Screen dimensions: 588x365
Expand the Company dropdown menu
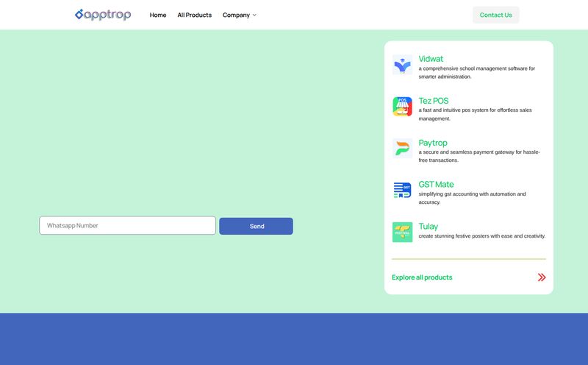tap(236, 15)
